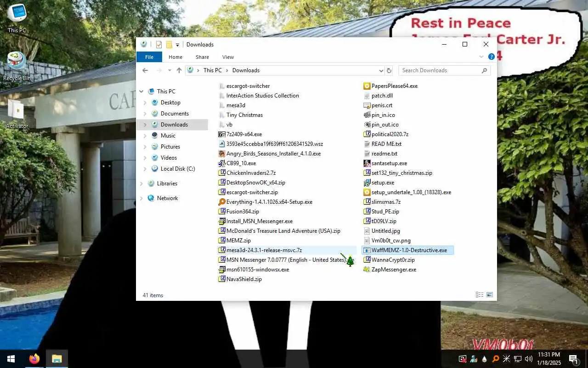Switch to details view layout
588x368 pixels.
coord(480,295)
